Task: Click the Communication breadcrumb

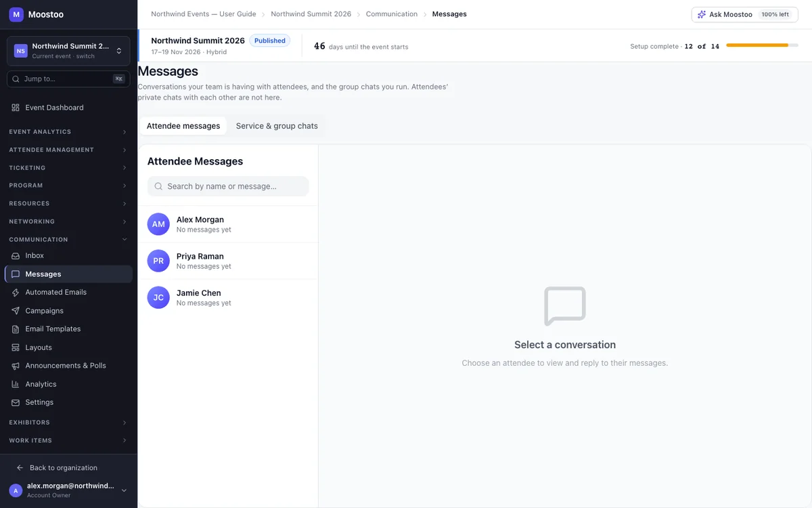Action: (x=392, y=14)
